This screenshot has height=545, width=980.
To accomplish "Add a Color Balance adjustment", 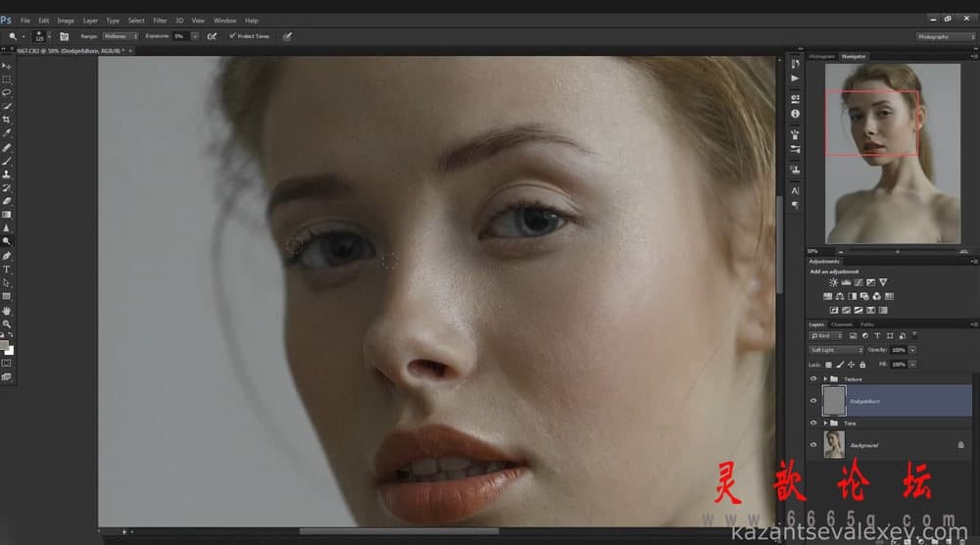I will coord(840,296).
